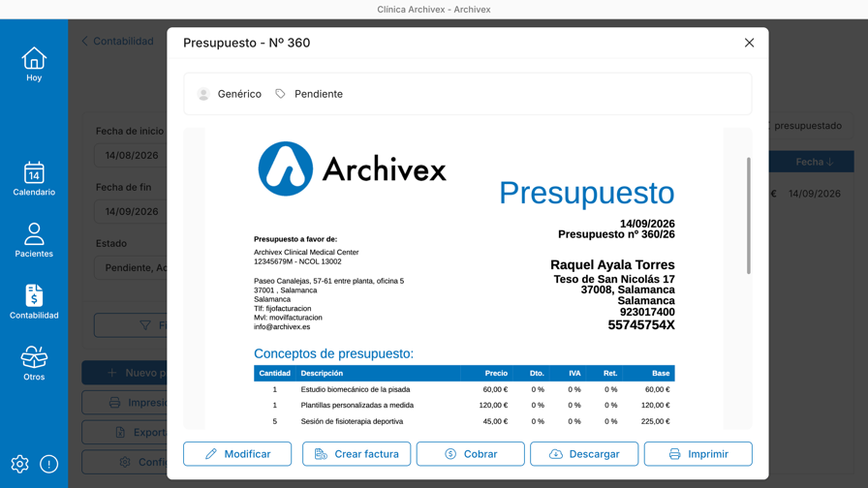Open settings gear at sidebar bottom

tap(20, 464)
